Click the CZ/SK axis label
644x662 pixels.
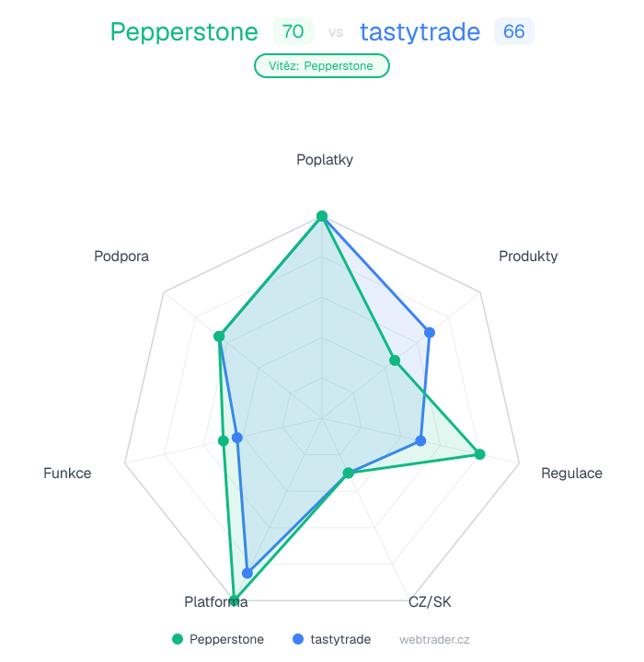[430, 602]
